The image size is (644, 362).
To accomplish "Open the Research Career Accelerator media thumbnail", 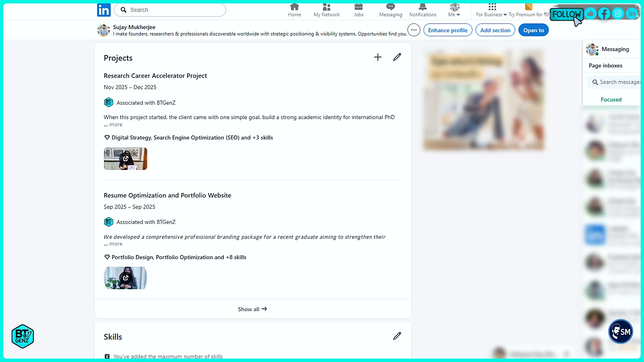I will point(125,159).
